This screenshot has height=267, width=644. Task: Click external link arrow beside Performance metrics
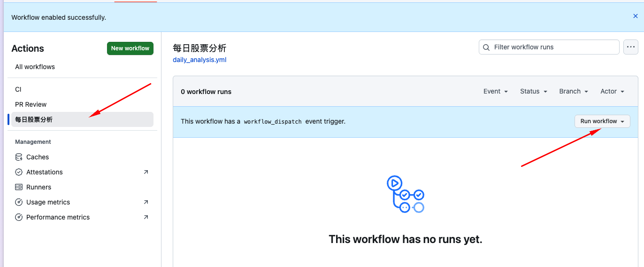click(x=146, y=217)
